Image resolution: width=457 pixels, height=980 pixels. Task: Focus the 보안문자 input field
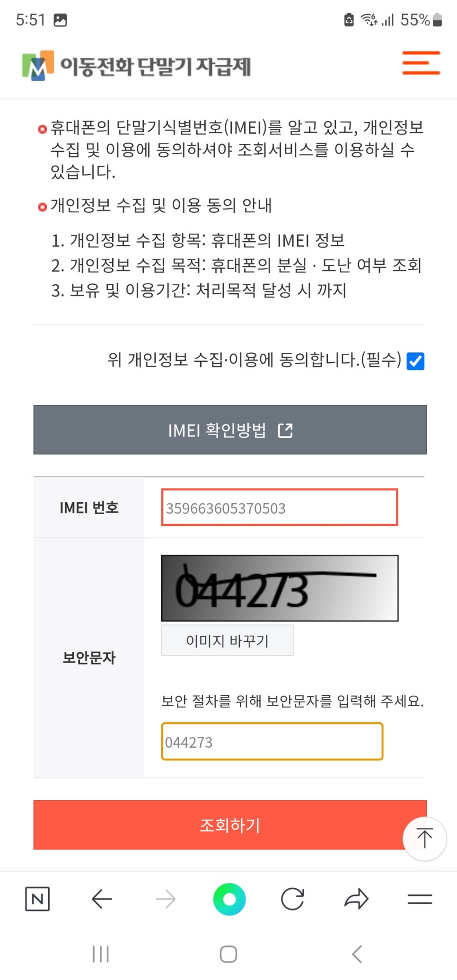point(272,742)
